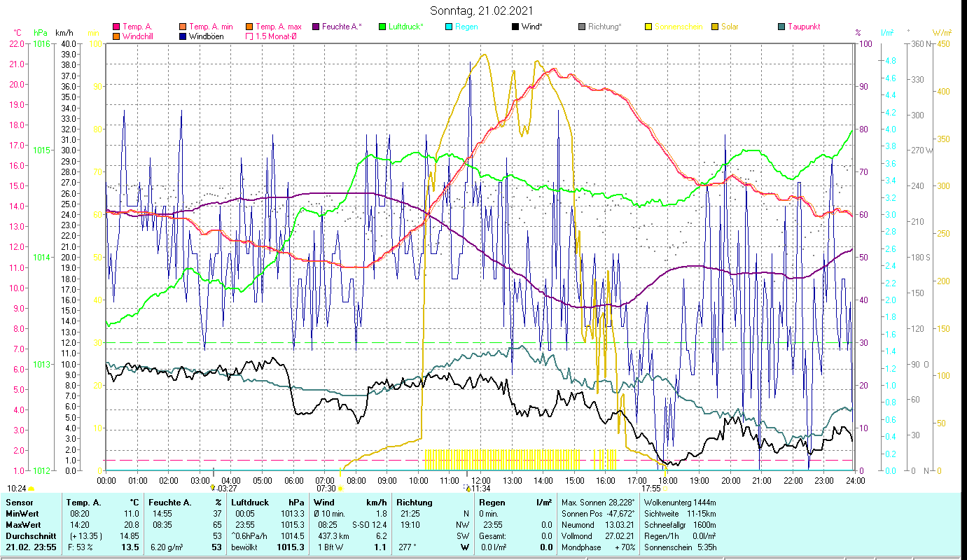The width and height of the screenshot is (967, 560).
Task: Click the sun icon next to 10:24
Action: tap(31, 489)
